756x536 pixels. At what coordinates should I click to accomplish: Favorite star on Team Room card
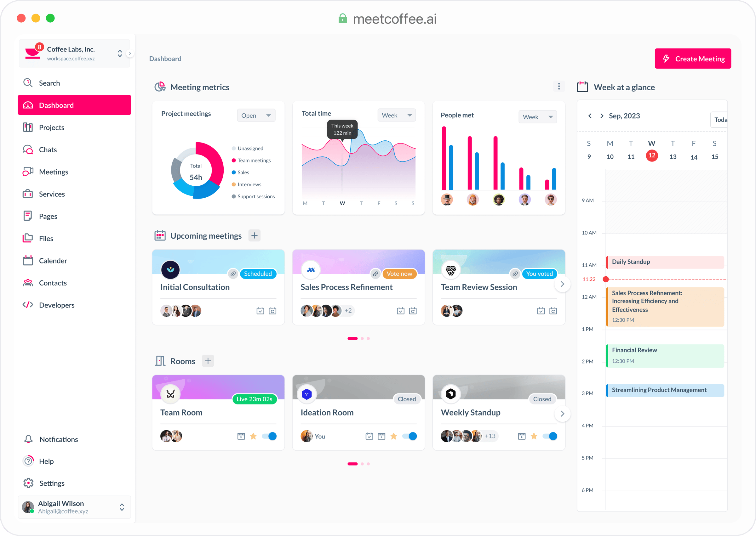point(253,436)
